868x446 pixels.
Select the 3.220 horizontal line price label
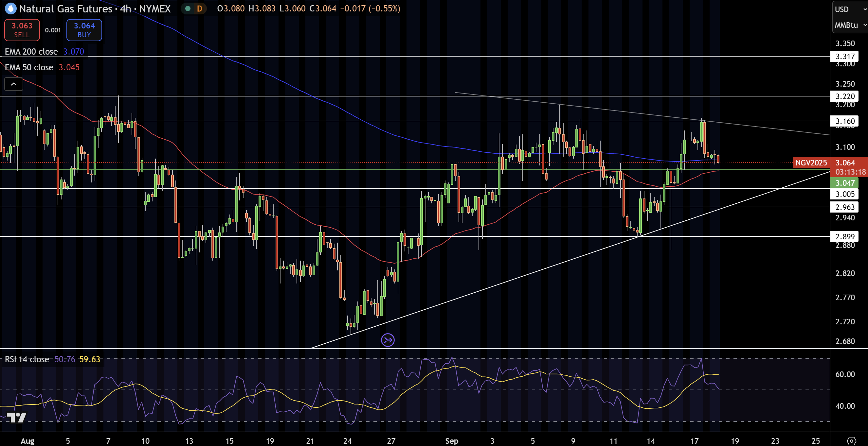844,96
